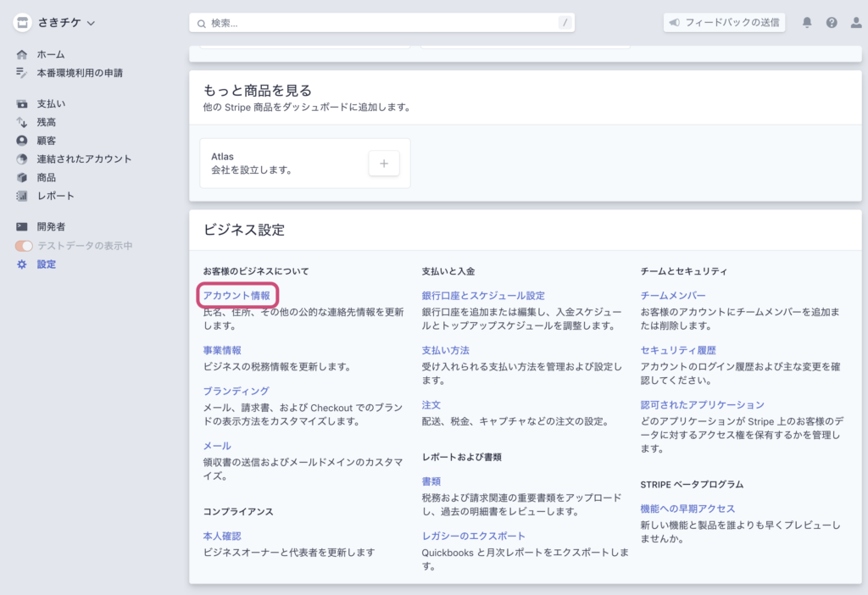Click the チームメンバー link
The image size is (868, 595).
pos(673,296)
